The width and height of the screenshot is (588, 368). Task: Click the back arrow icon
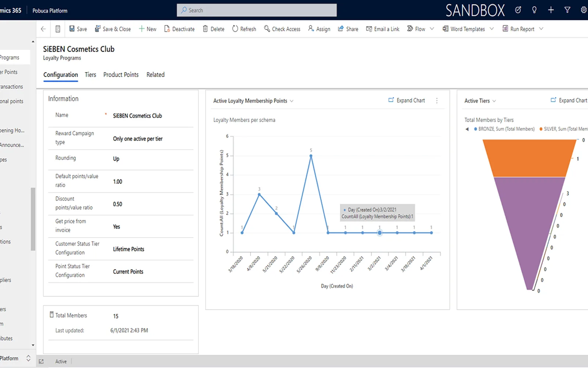[x=43, y=29]
